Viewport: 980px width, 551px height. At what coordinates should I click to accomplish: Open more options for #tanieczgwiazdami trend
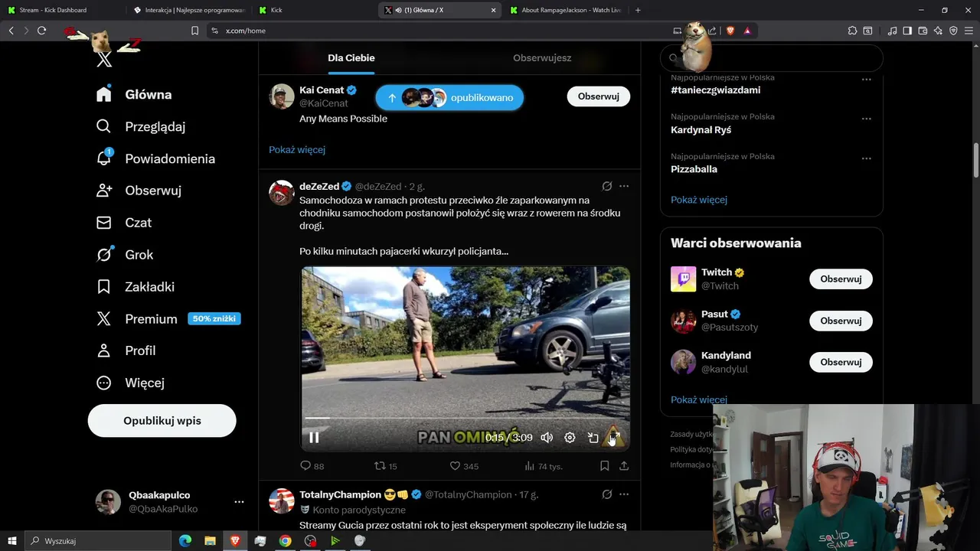[x=867, y=80]
